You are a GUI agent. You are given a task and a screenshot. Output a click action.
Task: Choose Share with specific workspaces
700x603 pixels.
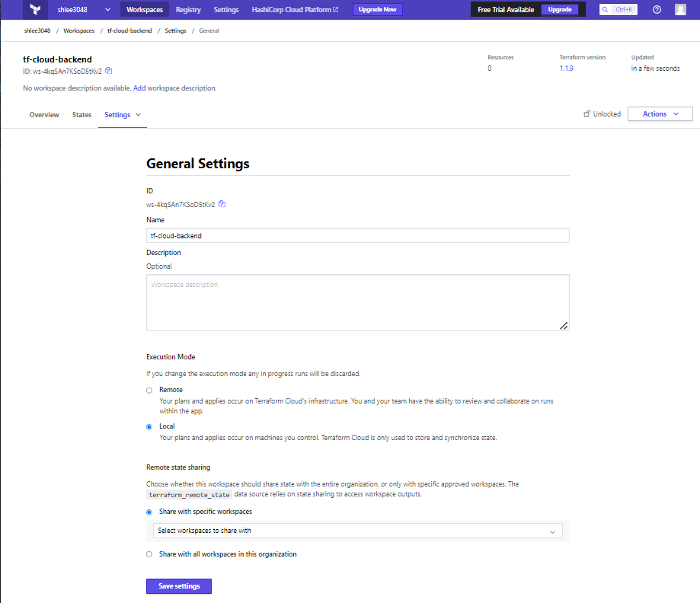(x=149, y=512)
